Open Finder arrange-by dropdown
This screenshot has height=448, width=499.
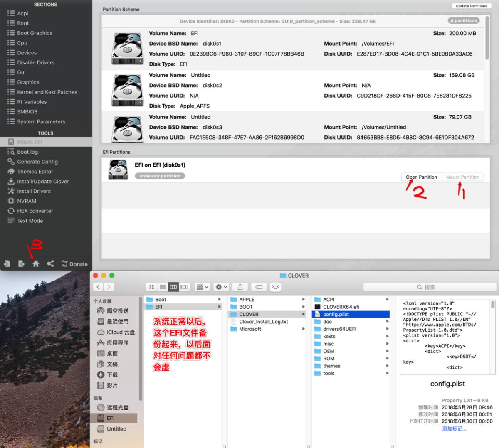203,287
